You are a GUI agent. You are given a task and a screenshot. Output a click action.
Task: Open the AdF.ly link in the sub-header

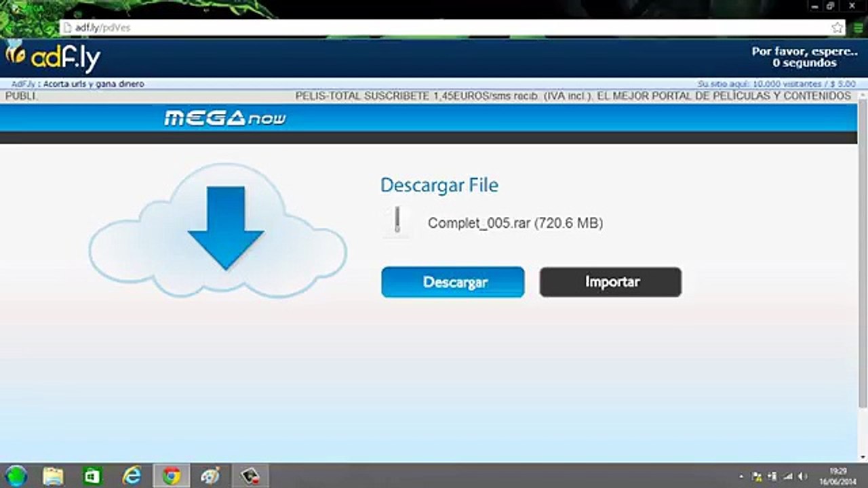(x=23, y=84)
